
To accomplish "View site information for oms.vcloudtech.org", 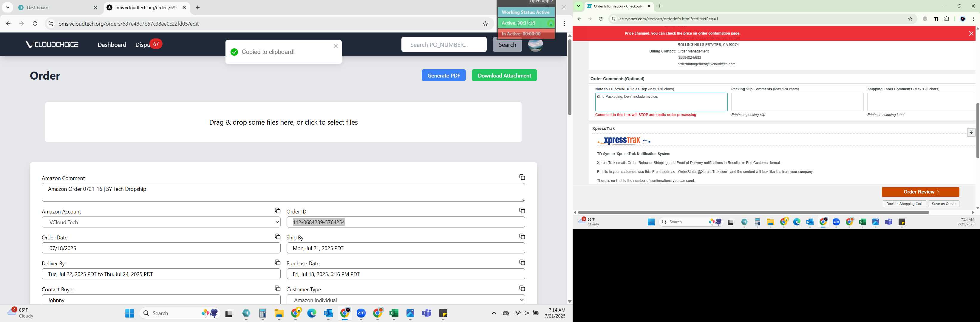I will click(51, 24).
